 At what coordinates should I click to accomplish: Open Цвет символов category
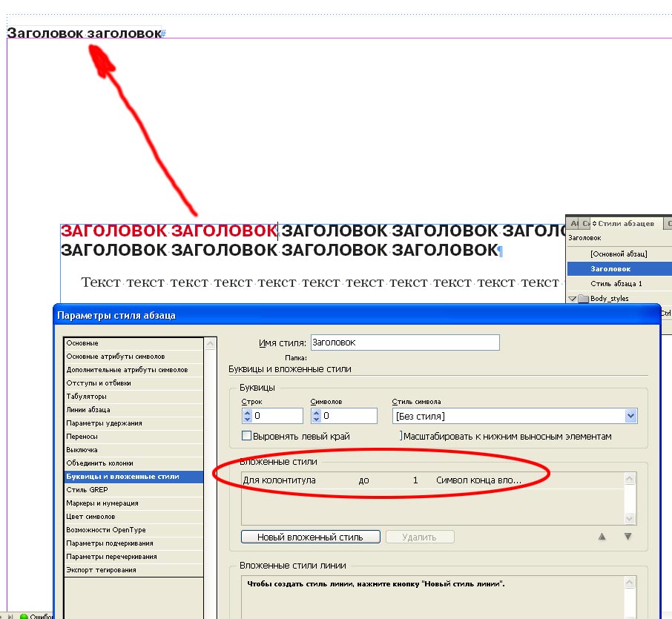coord(134,516)
